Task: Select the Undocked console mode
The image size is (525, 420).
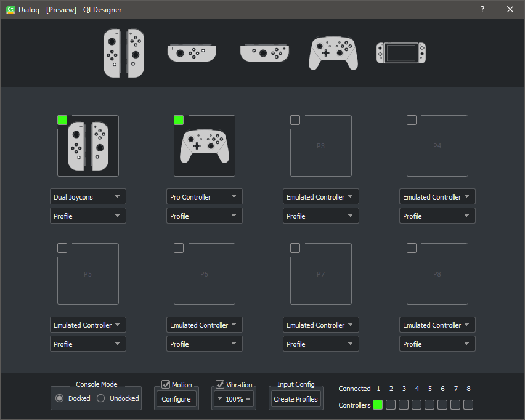Action: click(101, 398)
